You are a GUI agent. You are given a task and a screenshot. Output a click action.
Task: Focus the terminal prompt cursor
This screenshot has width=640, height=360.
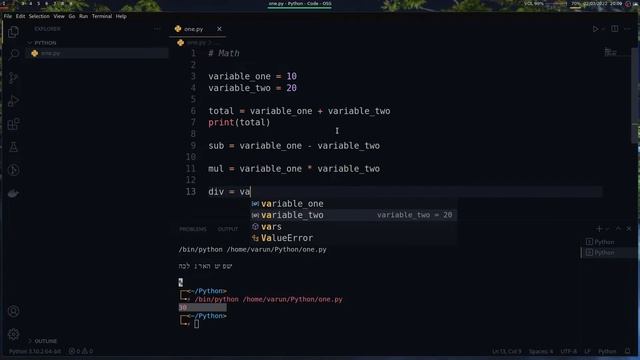point(196,324)
